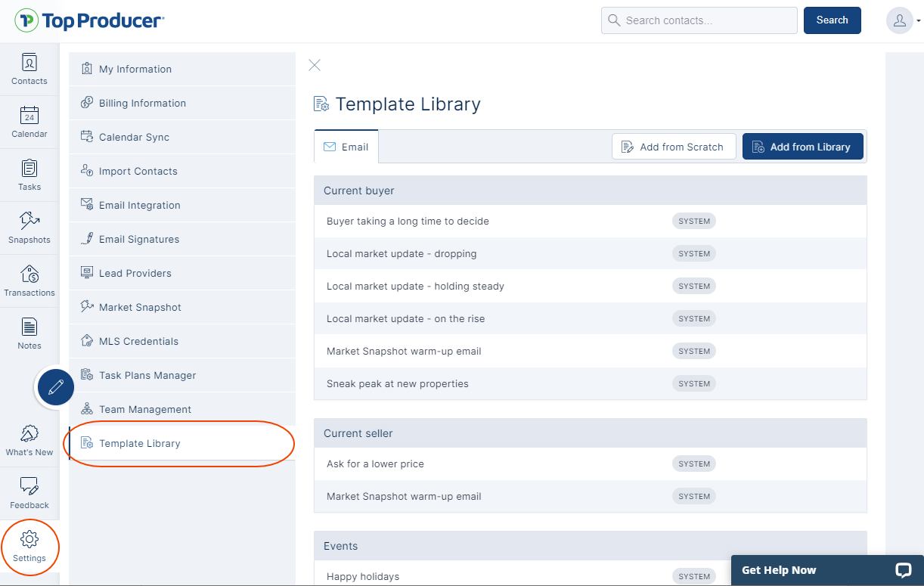Screen dimensions: 924x586
Task: Click the Search button
Action: point(832,20)
